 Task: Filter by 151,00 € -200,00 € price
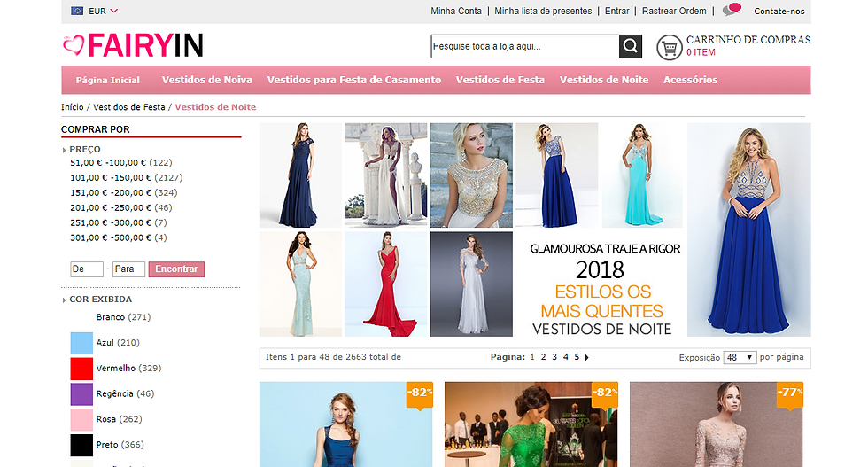pyautogui.click(x=123, y=193)
